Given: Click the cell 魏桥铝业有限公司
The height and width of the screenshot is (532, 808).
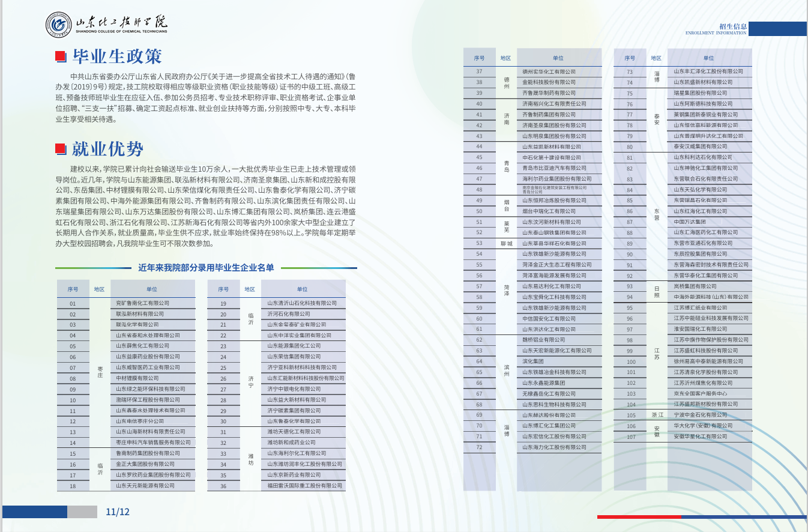Looking at the screenshot, I should click(x=543, y=340).
